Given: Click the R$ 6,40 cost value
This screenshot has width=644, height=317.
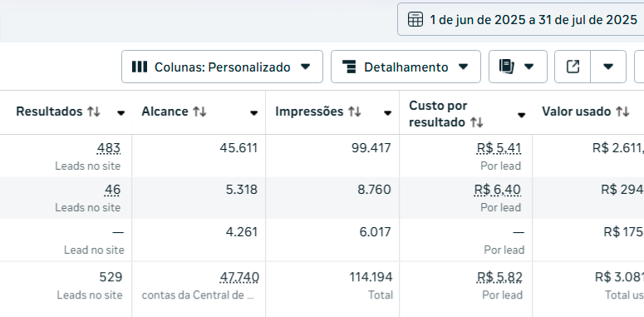Looking at the screenshot, I should tap(498, 190).
